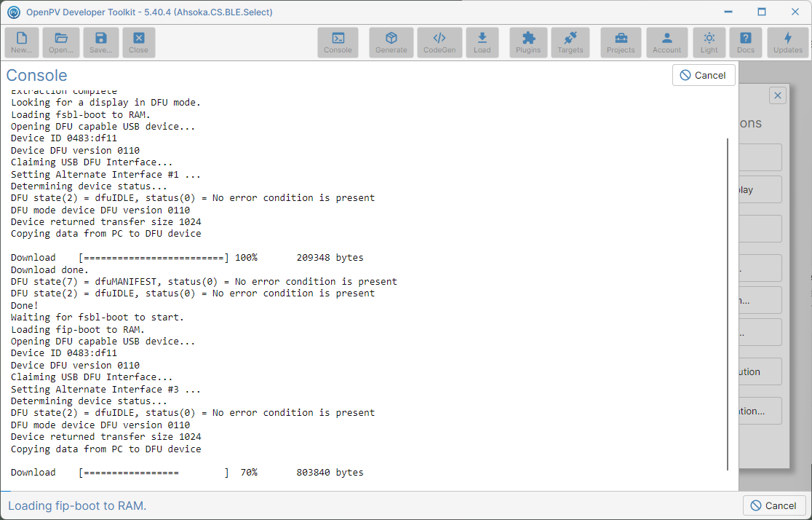Click 'Looking for a display in DFU mode.'

pyautogui.click(x=106, y=103)
